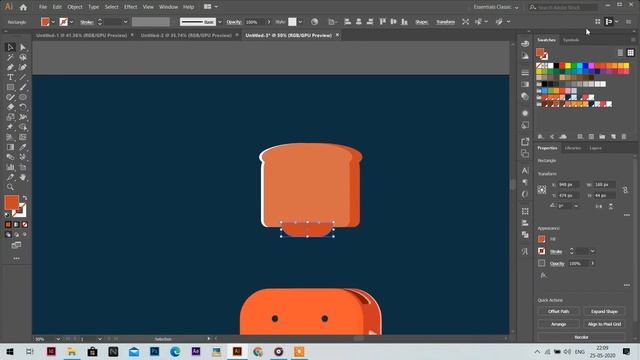Viewport: 640px width, 360px height.
Task: Select the Rotate tool
Action: [23, 107]
